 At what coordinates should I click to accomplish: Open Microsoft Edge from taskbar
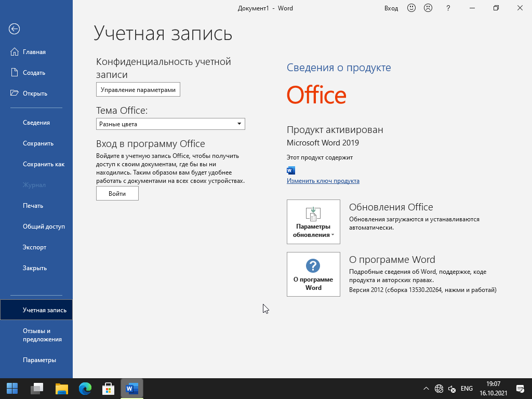85,389
